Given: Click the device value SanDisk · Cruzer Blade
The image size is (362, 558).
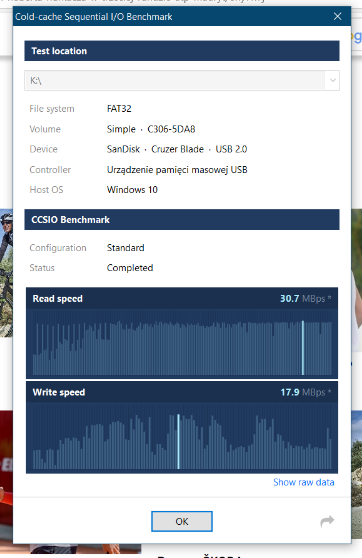Looking at the screenshot, I should (155, 149).
